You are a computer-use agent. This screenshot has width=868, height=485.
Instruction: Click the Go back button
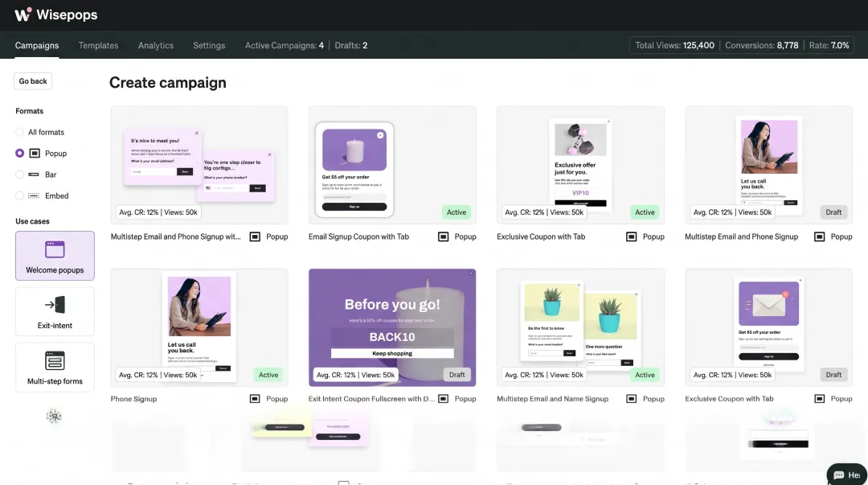(x=33, y=81)
